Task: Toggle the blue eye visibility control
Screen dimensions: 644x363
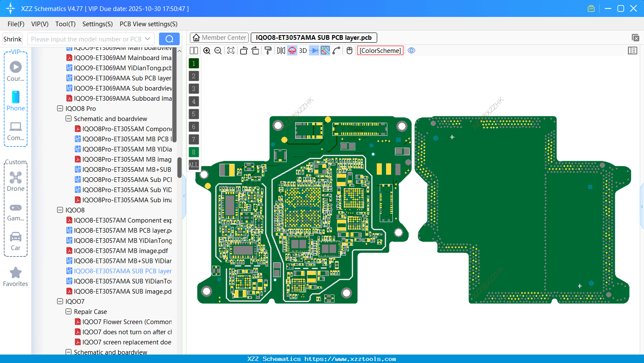Action: 411,50
